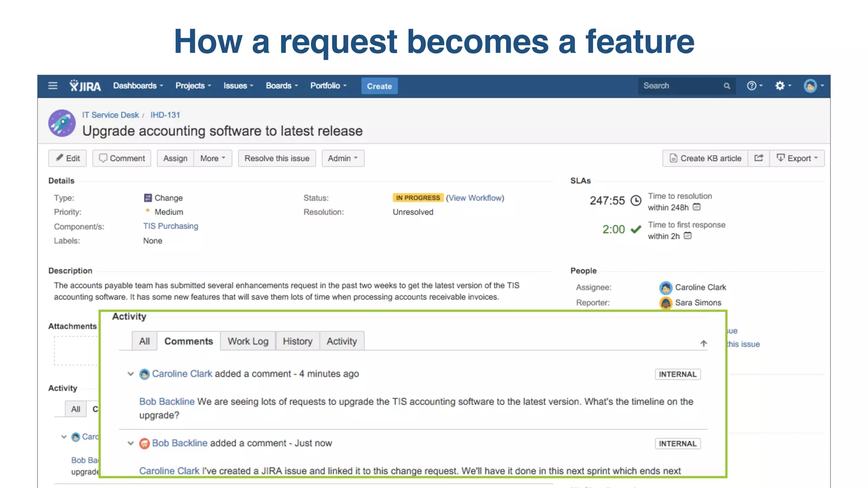Viewport: 868px width, 488px height.
Task: Open the settings gear menu
Action: pyautogui.click(x=783, y=86)
